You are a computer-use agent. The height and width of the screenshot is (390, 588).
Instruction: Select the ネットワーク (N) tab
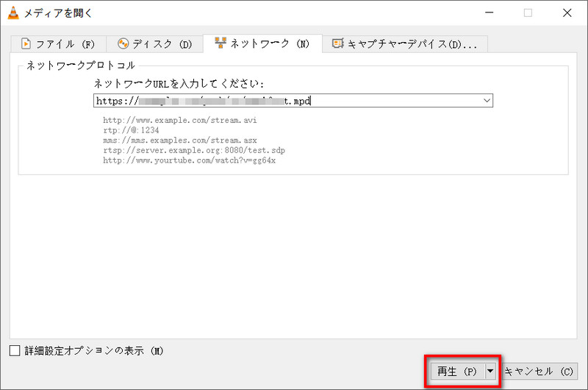262,43
